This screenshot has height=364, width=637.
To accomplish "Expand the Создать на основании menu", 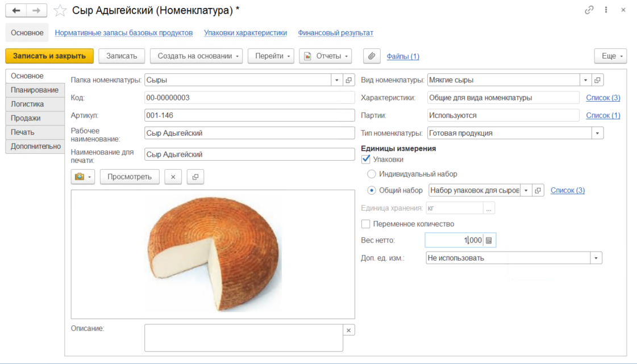I will [196, 56].
